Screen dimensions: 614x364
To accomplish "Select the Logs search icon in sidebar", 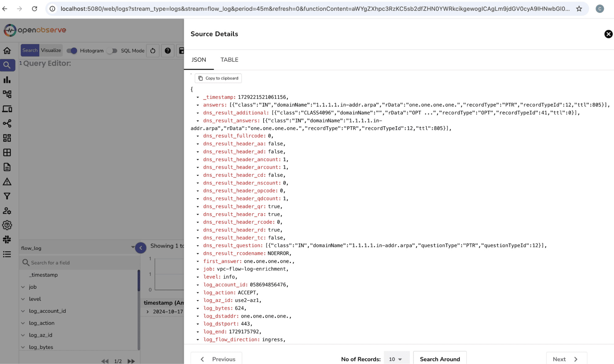I will click(x=7, y=65).
